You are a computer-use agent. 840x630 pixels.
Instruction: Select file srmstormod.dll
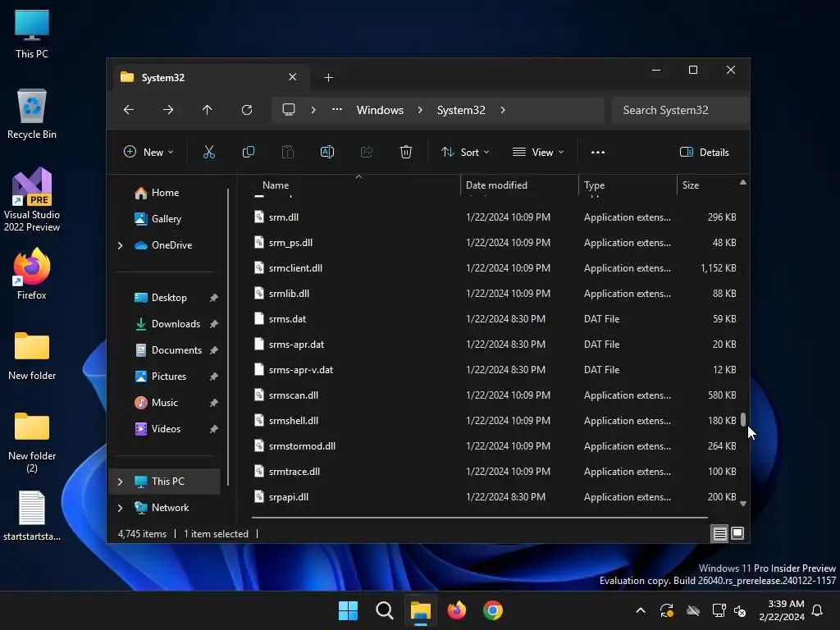(x=495, y=445)
